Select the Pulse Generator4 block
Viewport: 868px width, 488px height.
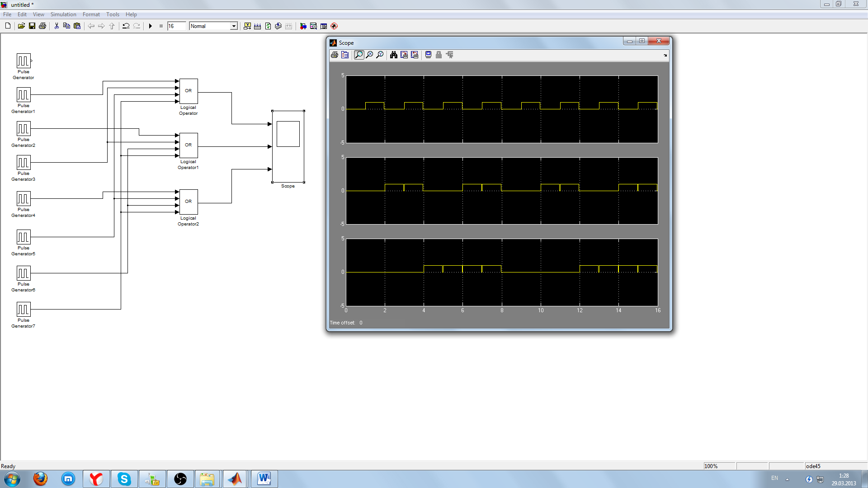(x=24, y=198)
